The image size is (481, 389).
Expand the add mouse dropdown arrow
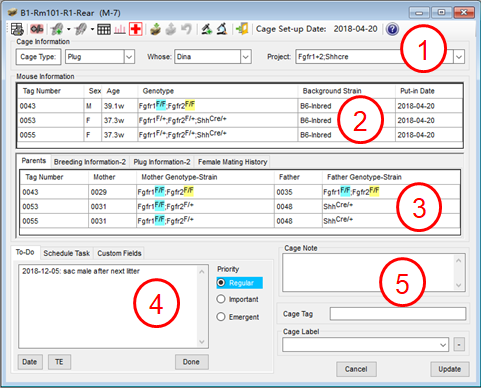point(68,29)
